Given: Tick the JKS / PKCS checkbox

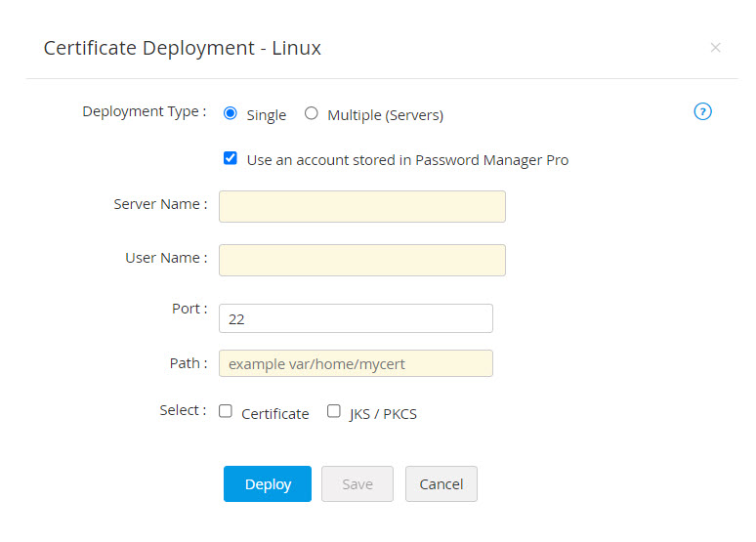Looking at the screenshot, I should pyautogui.click(x=334, y=411).
